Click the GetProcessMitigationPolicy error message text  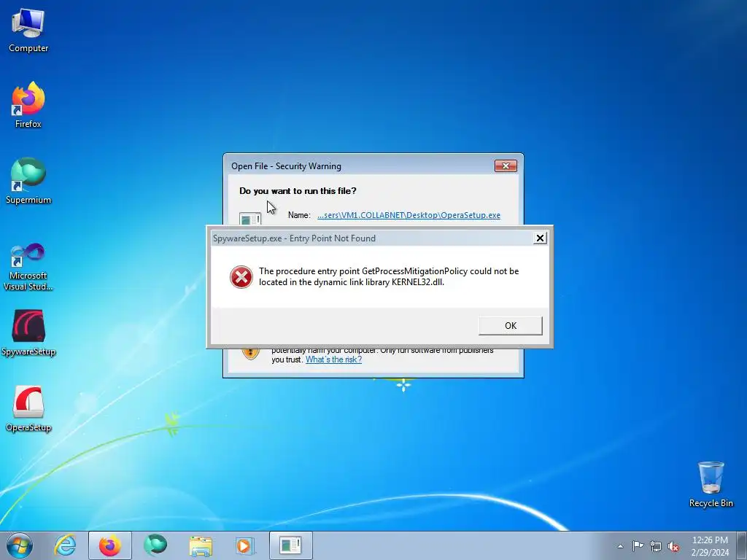[389, 276]
